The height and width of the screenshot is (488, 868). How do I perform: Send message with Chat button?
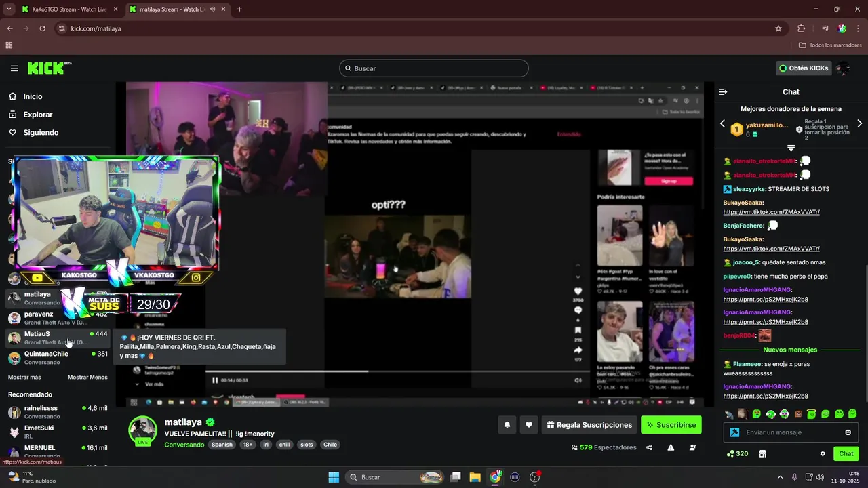pos(846,453)
